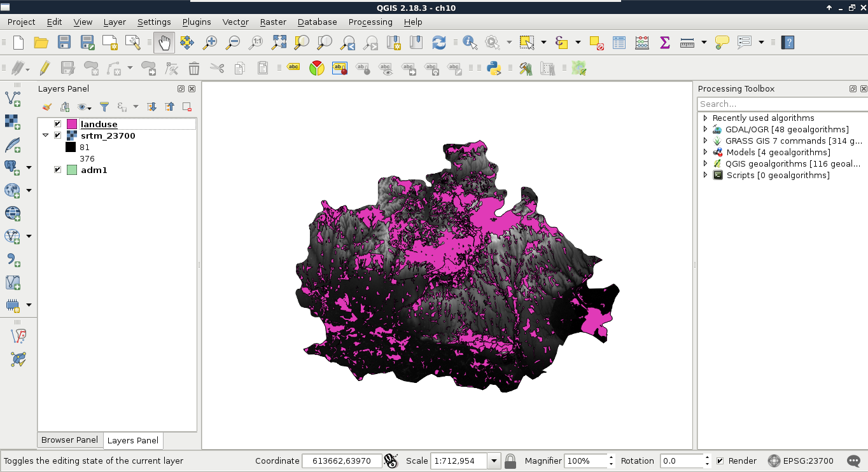868x472 pixels.
Task: Expand the GDAL/OGR algorithms group
Action: [705, 129]
